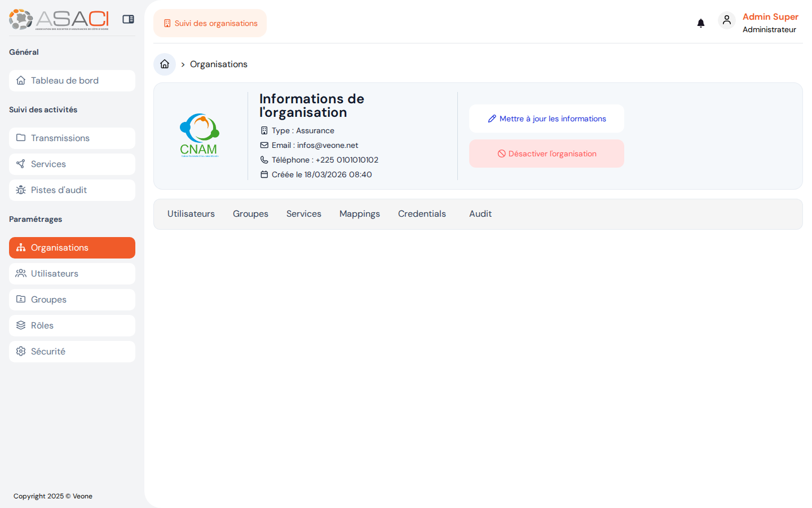812x508 pixels.
Task: Click the home icon in the breadcrumb
Action: click(164, 64)
